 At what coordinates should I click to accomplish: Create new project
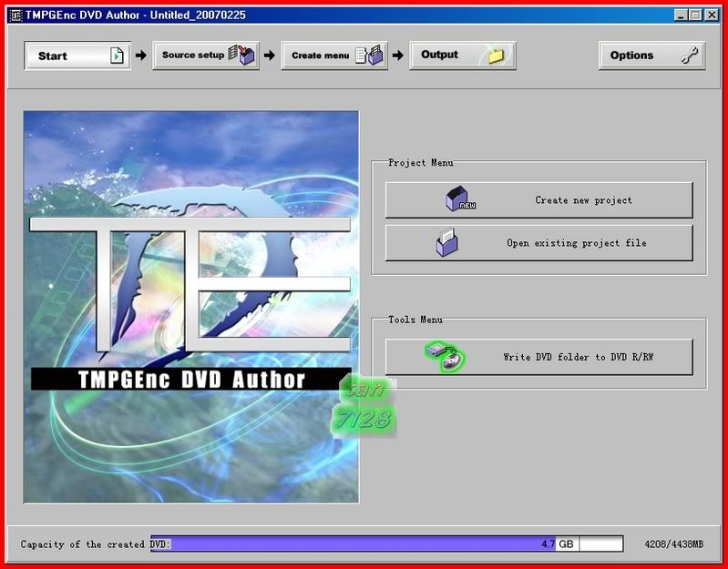(x=539, y=200)
